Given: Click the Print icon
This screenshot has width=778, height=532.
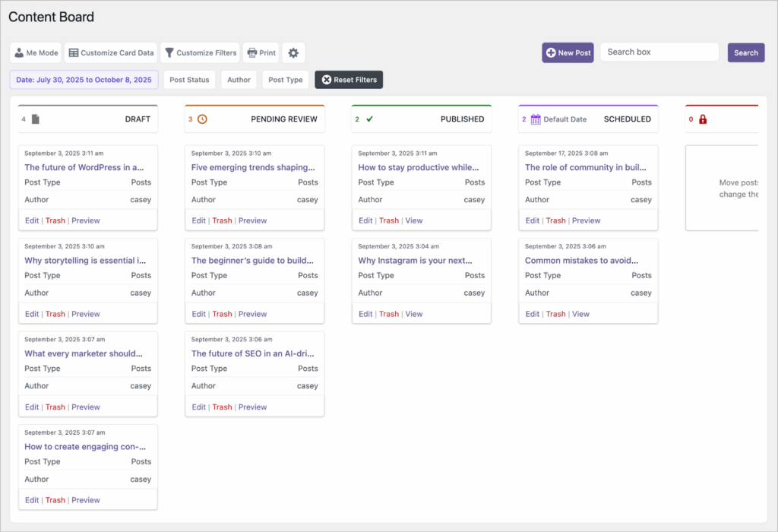Looking at the screenshot, I should [251, 52].
